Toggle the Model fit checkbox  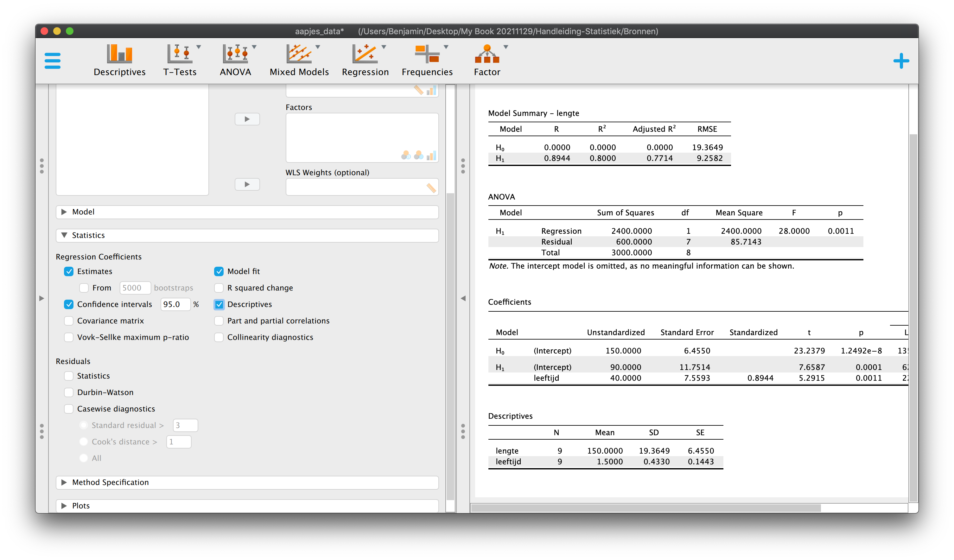[219, 271]
